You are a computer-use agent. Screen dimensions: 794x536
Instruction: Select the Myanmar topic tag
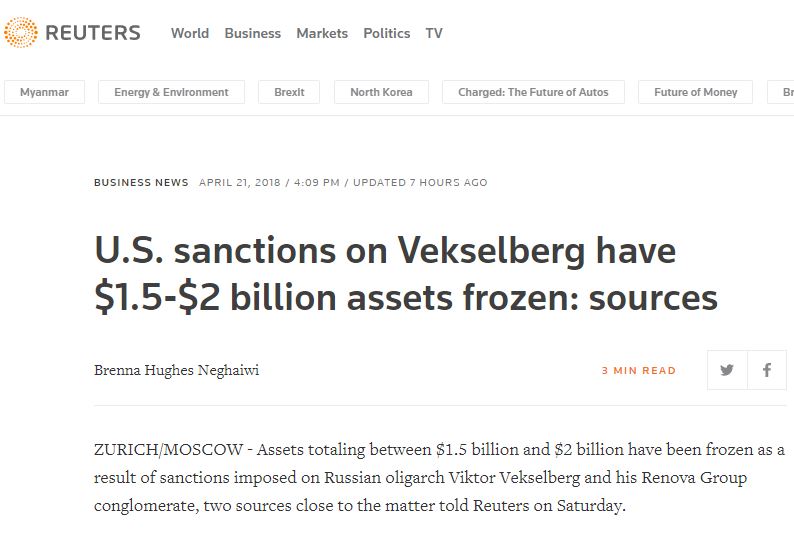(x=45, y=92)
